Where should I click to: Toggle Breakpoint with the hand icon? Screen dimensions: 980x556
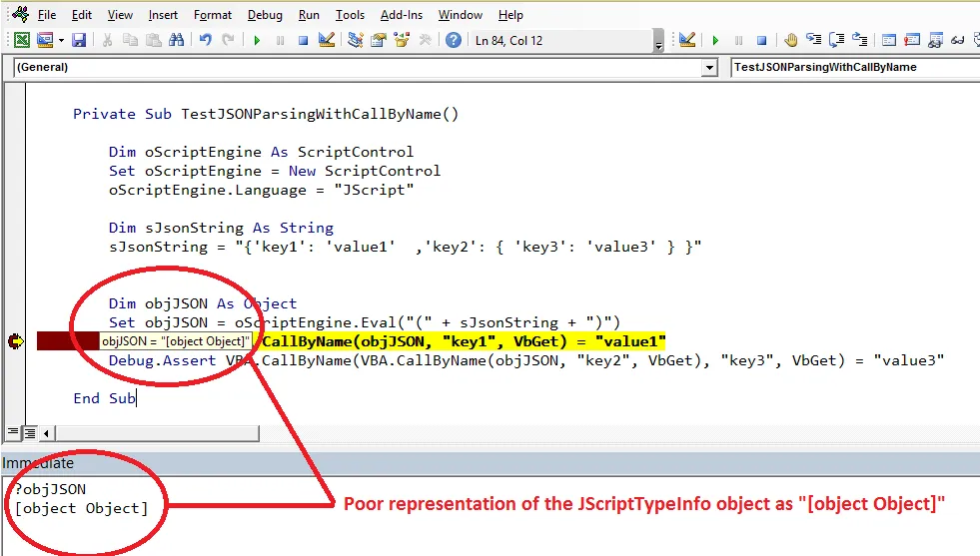point(790,41)
